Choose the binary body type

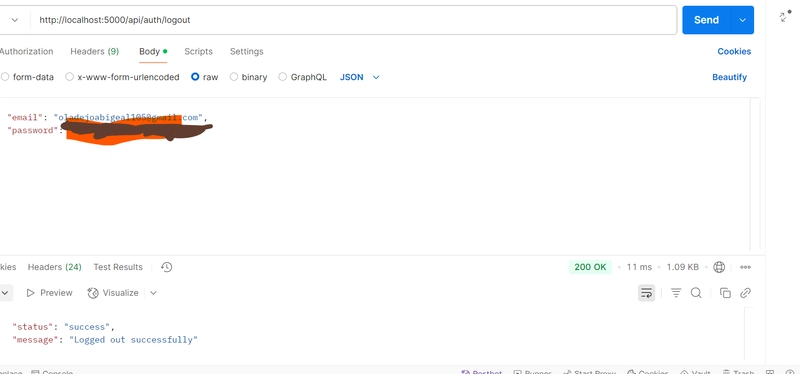click(x=248, y=77)
